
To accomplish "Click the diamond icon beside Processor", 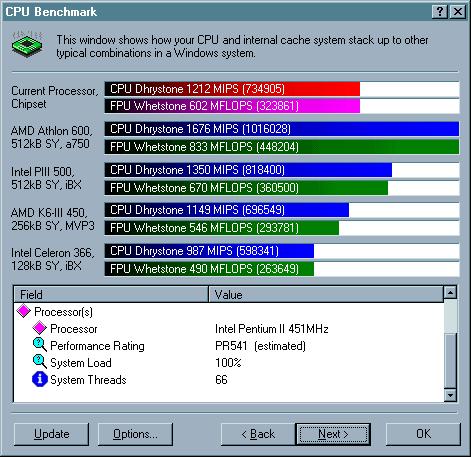I will [40, 328].
